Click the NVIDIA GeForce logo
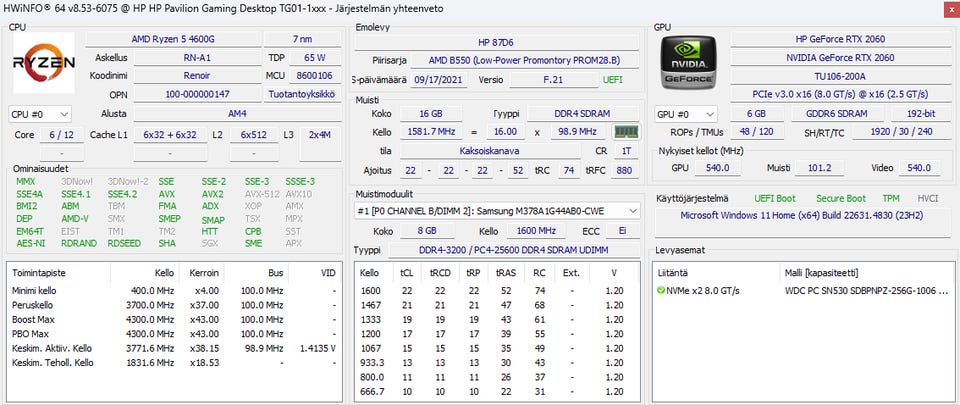This screenshot has height=405, width=960. [x=689, y=62]
